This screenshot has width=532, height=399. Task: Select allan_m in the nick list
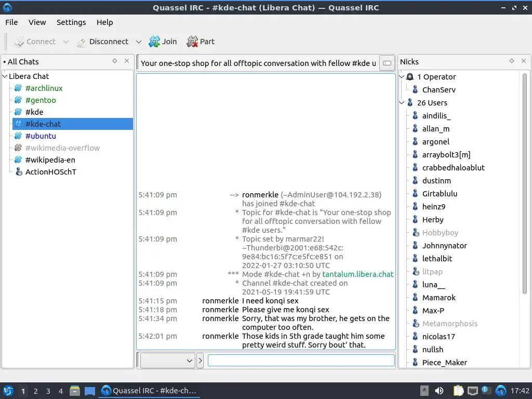(x=436, y=129)
